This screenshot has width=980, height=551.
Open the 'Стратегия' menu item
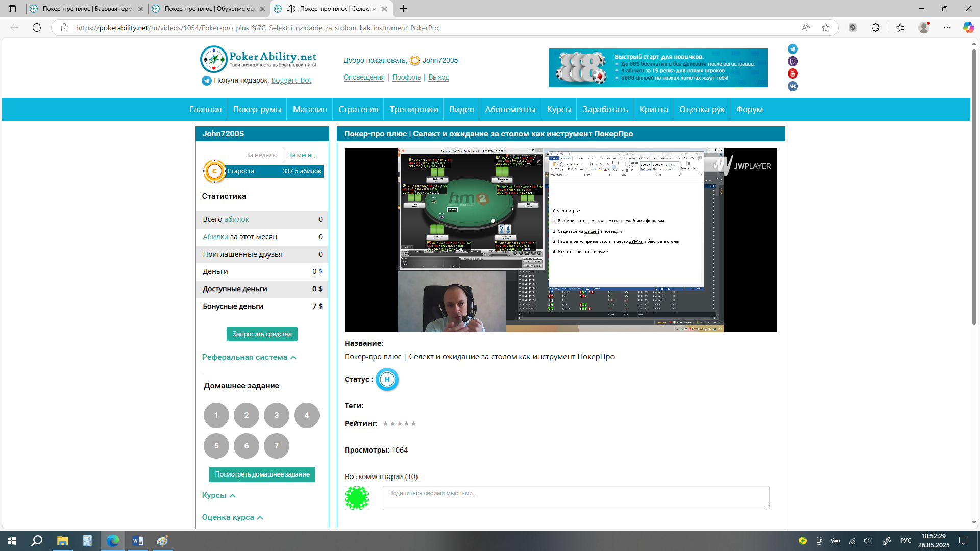click(x=358, y=109)
